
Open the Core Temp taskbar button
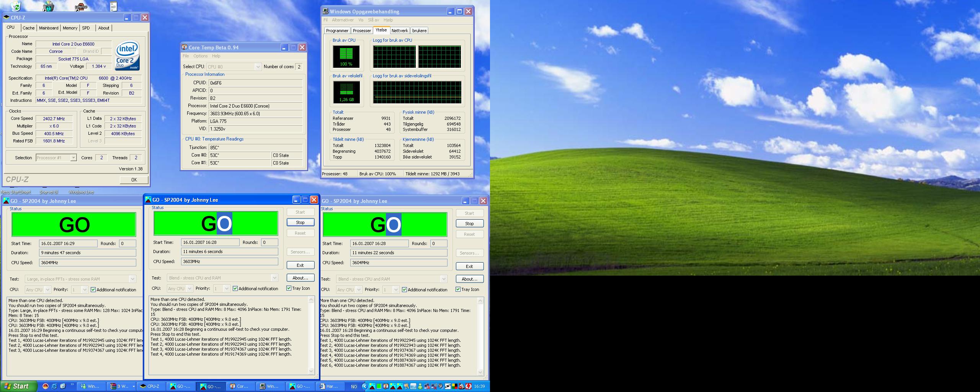240,387
